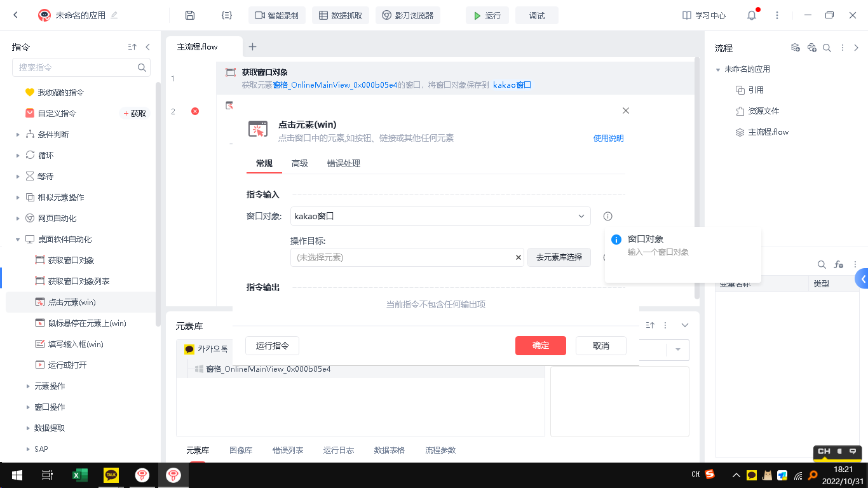Viewport: 868px width, 488px height.
Task: Click the save icon in top toolbar
Action: [x=189, y=15]
